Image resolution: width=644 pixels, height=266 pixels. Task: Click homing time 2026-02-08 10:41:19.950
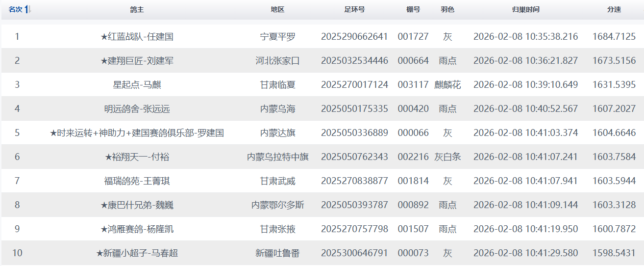point(525,229)
